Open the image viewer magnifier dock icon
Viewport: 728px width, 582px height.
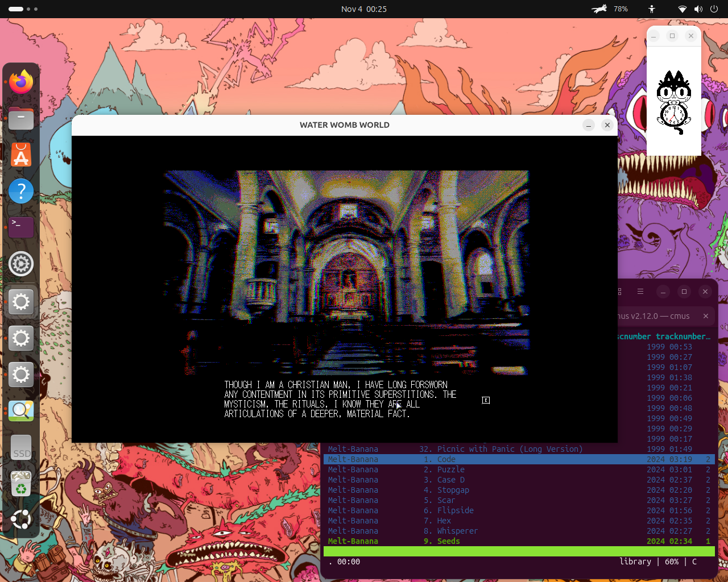(21, 410)
